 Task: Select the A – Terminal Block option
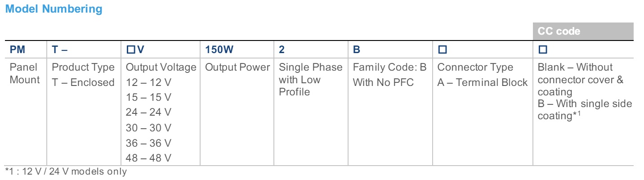[482, 83]
